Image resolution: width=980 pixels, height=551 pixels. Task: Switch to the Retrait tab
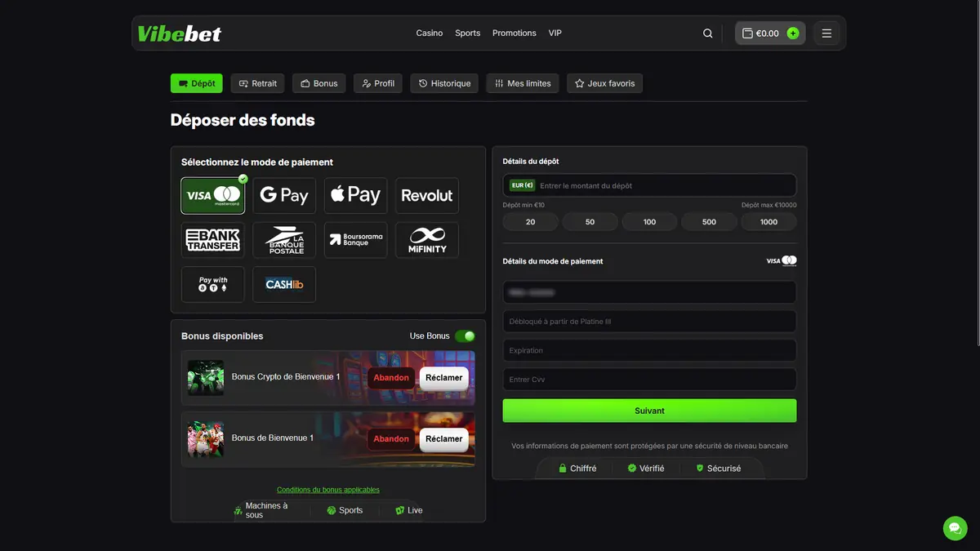tap(257, 83)
